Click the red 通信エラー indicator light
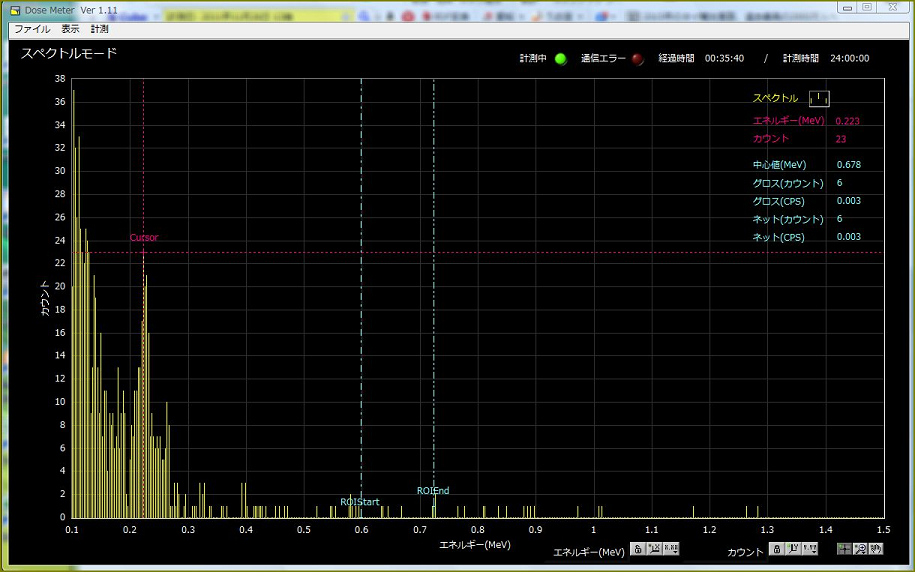 coord(638,59)
